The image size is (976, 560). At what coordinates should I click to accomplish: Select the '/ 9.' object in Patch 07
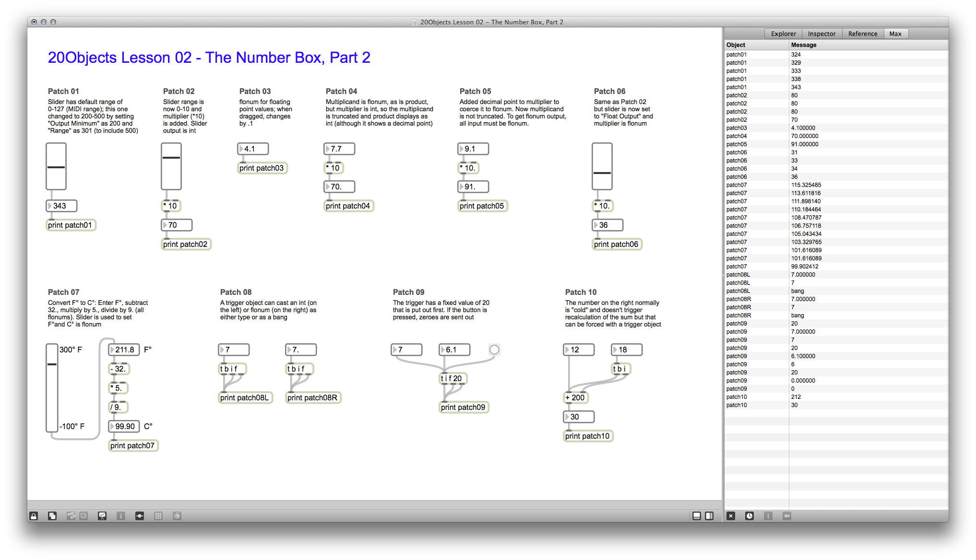click(x=118, y=407)
